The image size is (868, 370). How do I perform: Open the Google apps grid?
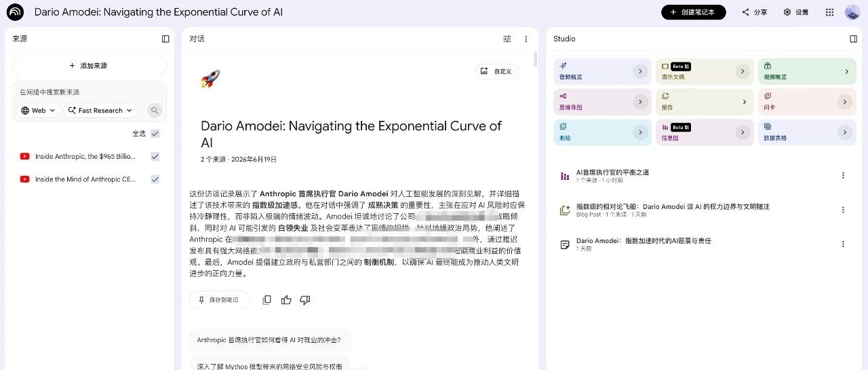tap(829, 12)
